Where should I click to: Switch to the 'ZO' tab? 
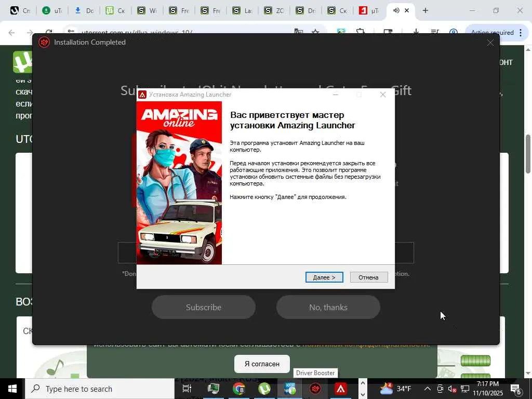coord(273,10)
